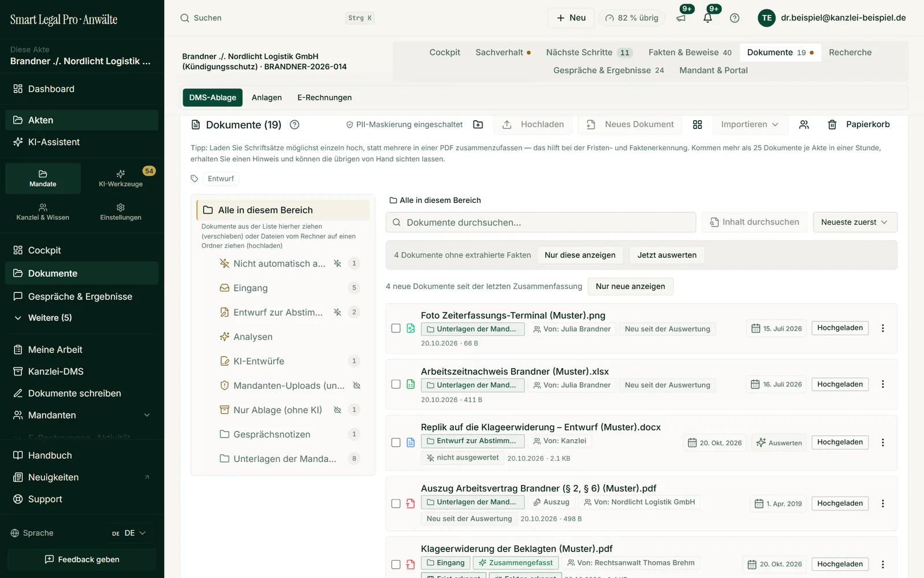This screenshot has height=578, width=924.
Task: Open Kanzlei & Wissen section
Action: 43,212
